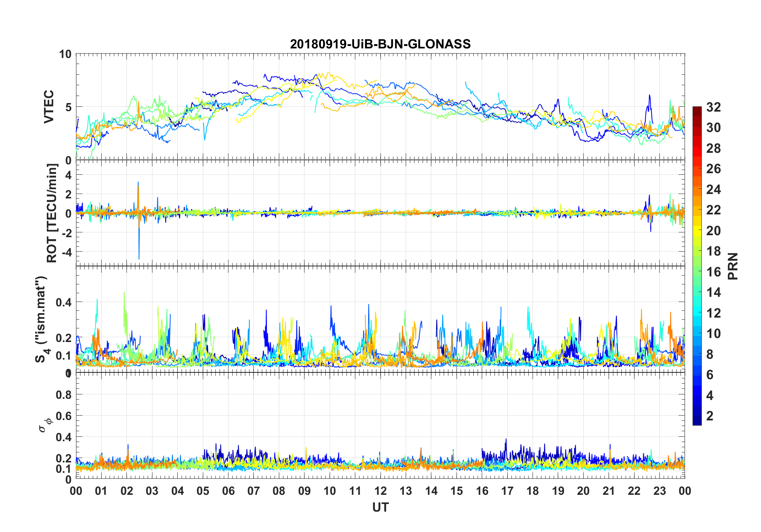
Task: Click PRN colorbar tick label "14"
Action: (x=713, y=292)
